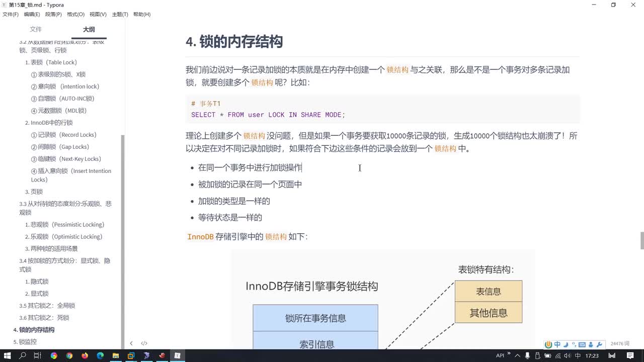Image resolution: width=644 pixels, height=362 pixels.
Task: Jump to outline 3.6 其它锁之：死锁
Action: [x=44, y=318]
